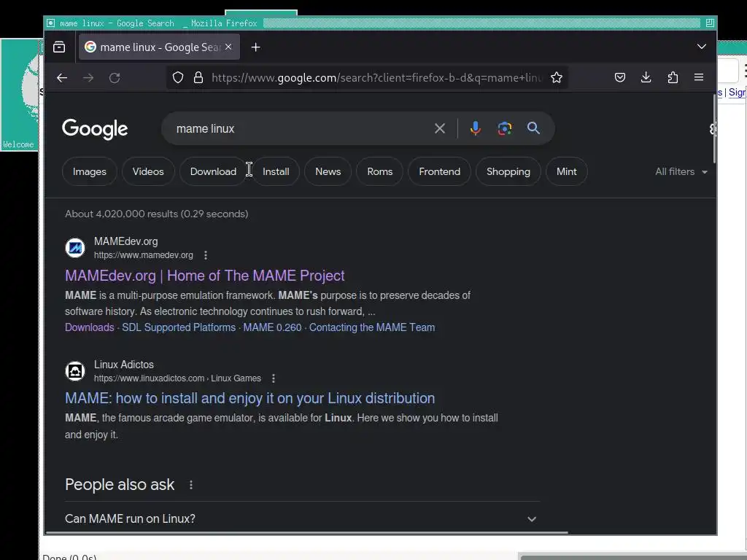Filter results by Videos

148,171
